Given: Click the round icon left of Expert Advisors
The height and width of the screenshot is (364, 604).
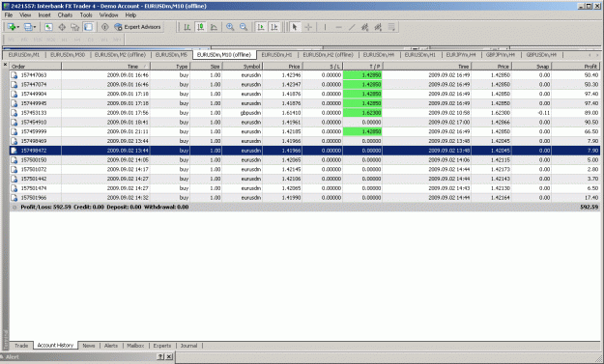Looking at the screenshot, I should point(104,27).
